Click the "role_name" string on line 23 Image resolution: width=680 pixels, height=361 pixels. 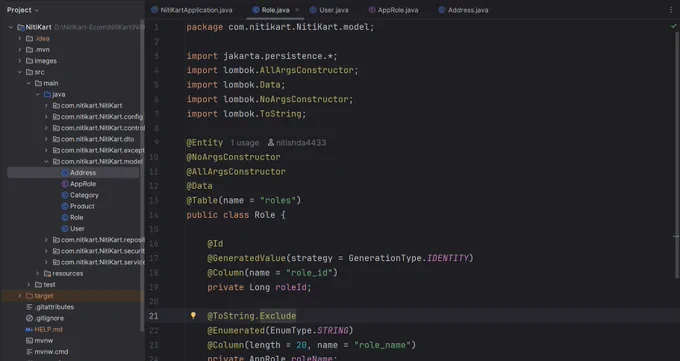tap(382, 345)
